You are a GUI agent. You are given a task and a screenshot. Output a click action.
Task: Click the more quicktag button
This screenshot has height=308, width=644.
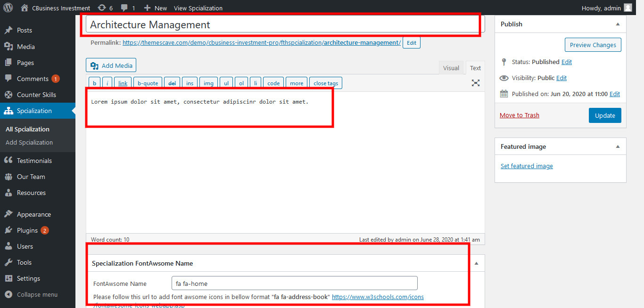click(x=297, y=83)
